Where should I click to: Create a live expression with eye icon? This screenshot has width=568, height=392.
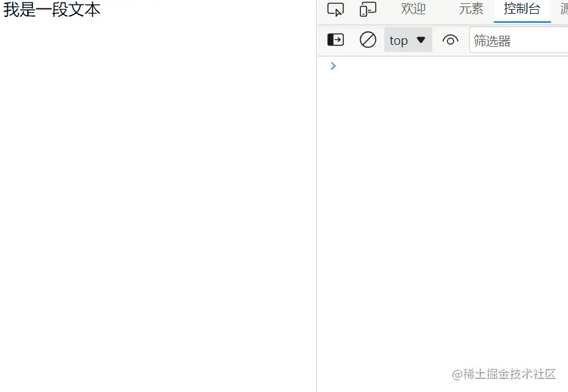tap(451, 40)
